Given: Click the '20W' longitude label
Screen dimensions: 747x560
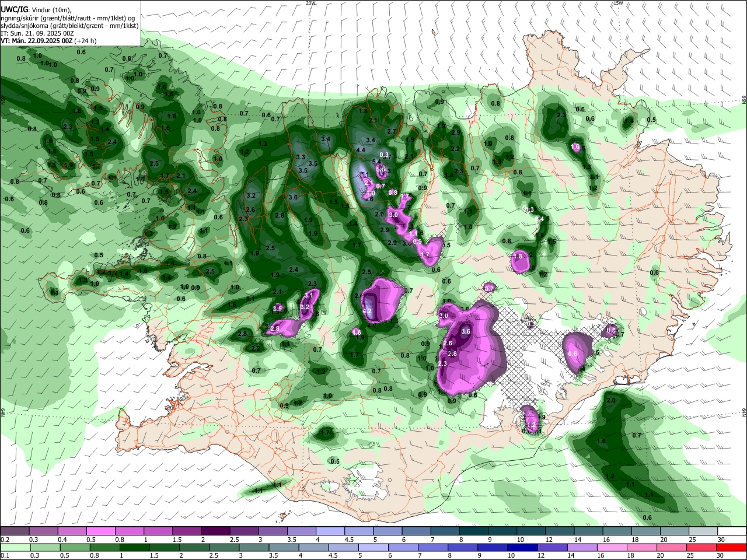Looking at the screenshot, I should point(311,3).
